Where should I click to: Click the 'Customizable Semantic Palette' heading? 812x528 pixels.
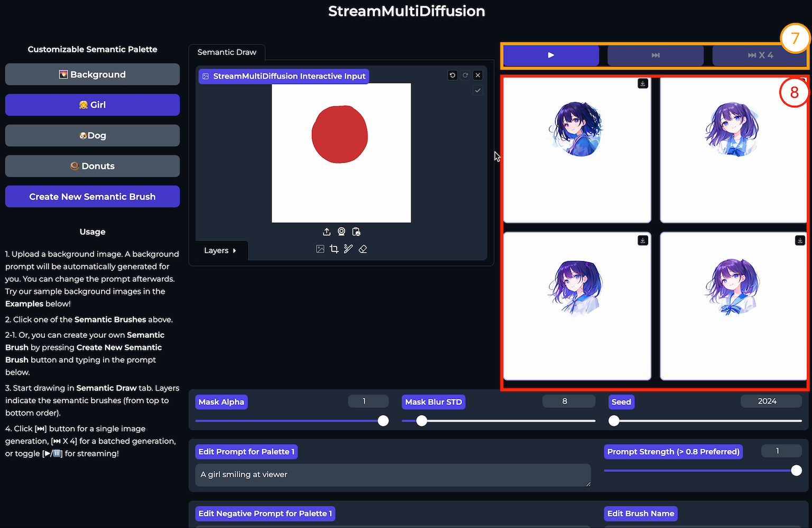pyautogui.click(x=93, y=49)
